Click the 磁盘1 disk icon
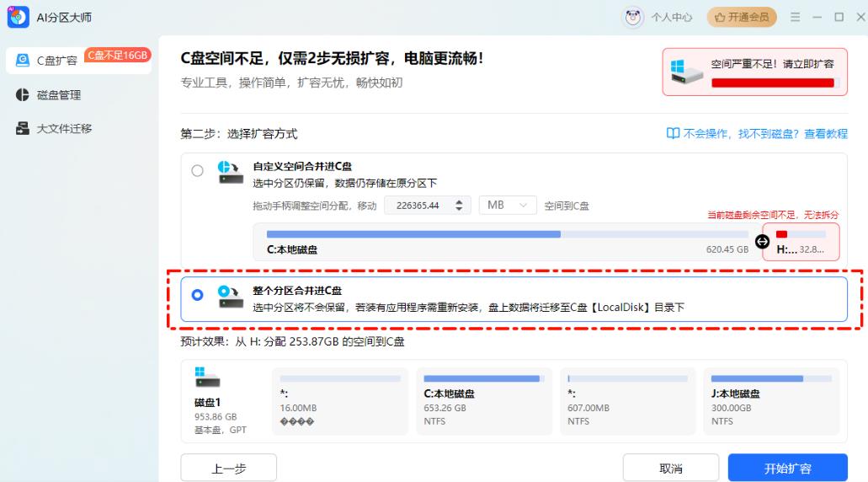Viewport: 868px width, 482px height. coord(208,378)
